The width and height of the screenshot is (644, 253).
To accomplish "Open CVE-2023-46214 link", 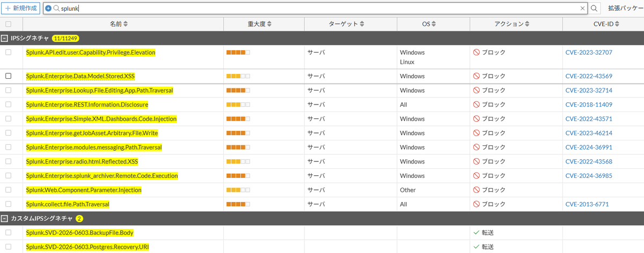I will click(x=589, y=133).
